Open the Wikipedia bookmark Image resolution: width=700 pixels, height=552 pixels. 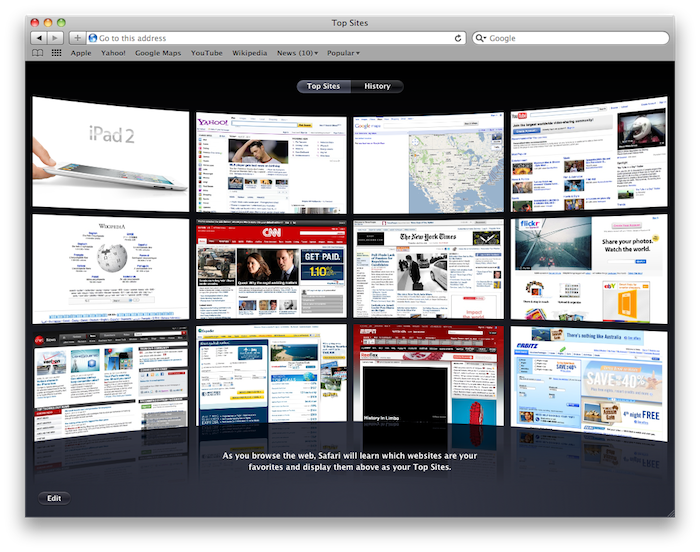tap(250, 53)
